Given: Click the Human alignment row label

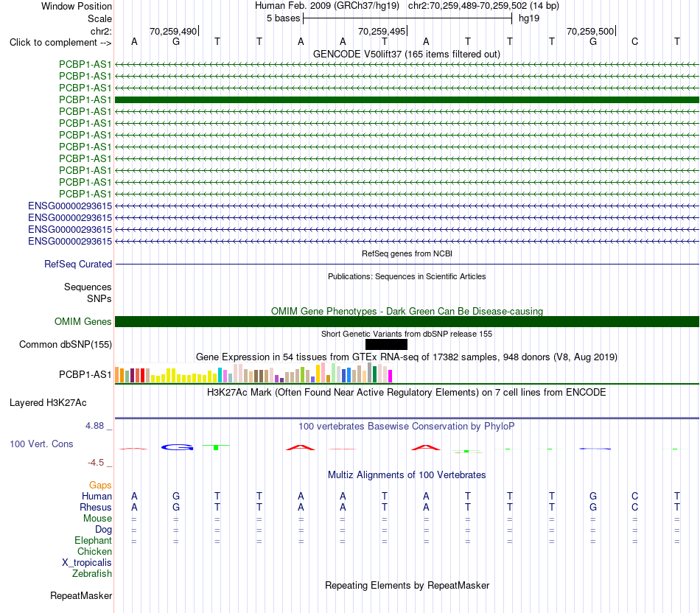Looking at the screenshot, I should point(97,497).
